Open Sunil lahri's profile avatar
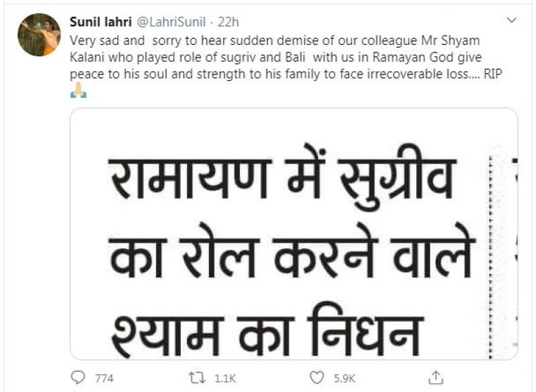Image resolution: width=536 pixels, height=392 pixels. 40,35
